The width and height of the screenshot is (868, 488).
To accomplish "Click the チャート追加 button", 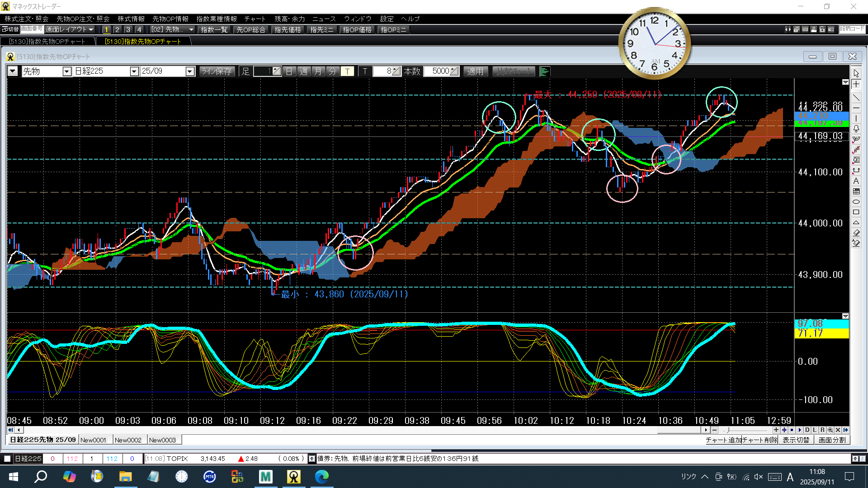I will point(723,440).
